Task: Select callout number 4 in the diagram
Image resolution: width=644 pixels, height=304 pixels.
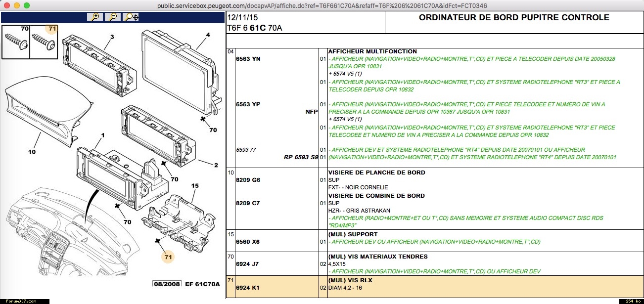Action: [208, 35]
